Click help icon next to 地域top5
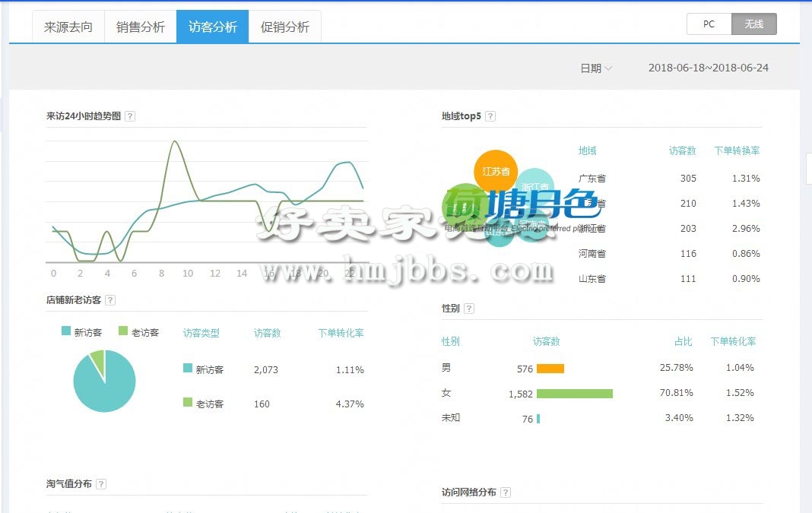The image size is (812, 513). click(490, 116)
